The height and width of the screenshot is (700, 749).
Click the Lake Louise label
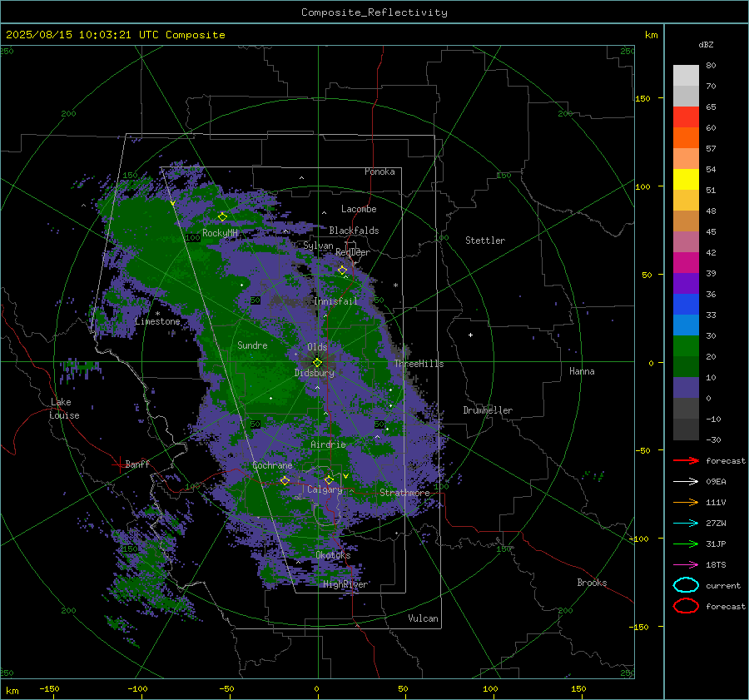(64, 409)
